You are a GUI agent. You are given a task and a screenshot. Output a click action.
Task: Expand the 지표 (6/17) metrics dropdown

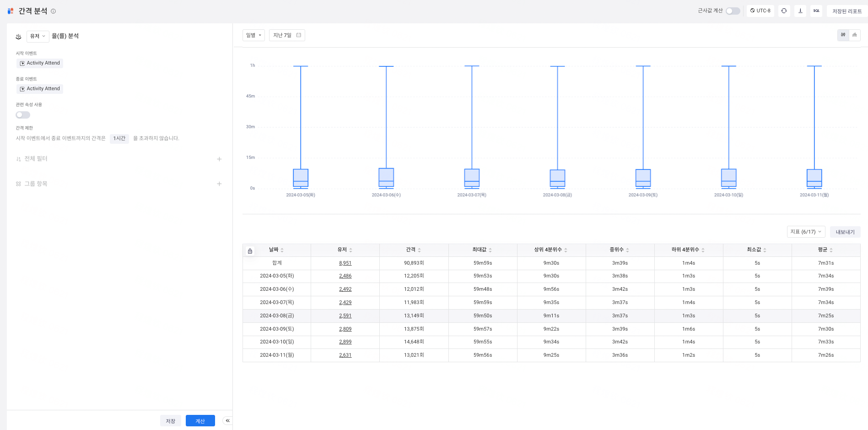(x=806, y=232)
